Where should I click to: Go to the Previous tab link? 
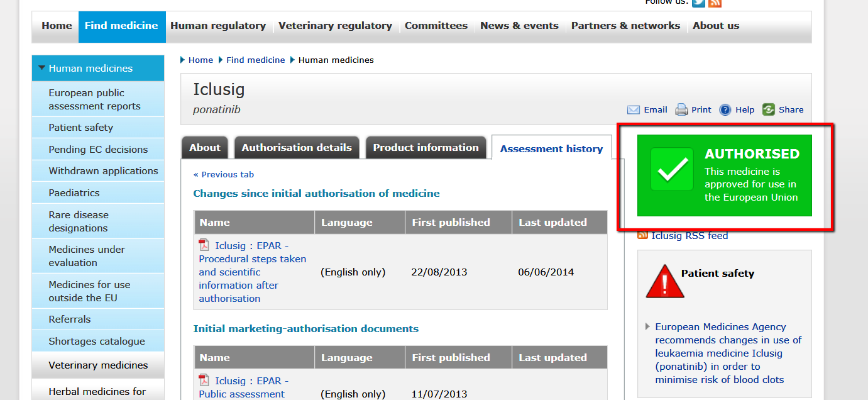(x=224, y=174)
